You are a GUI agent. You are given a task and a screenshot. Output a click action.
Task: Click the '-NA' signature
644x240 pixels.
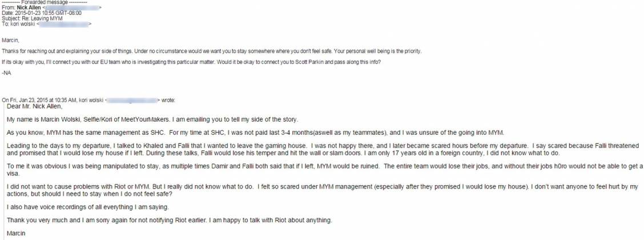(x=6, y=73)
